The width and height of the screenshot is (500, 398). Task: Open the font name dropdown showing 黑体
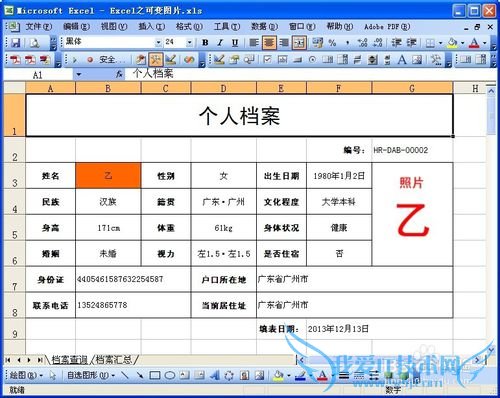[x=159, y=42]
